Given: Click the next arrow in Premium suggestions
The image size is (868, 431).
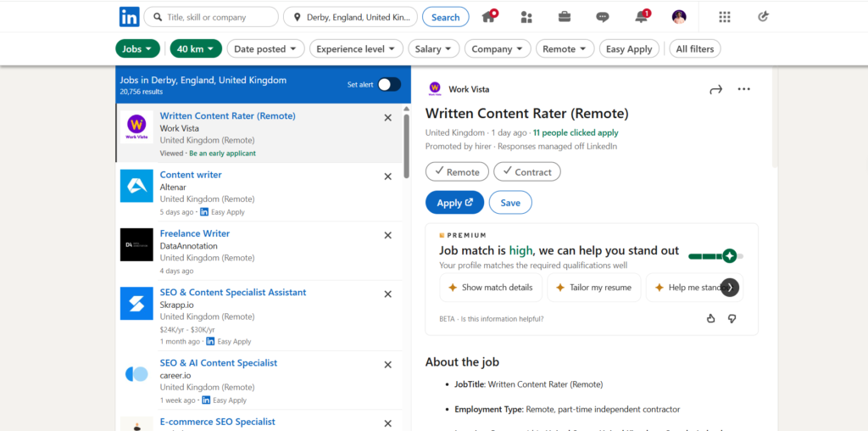Looking at the screenshot, I should click(730, 287).
